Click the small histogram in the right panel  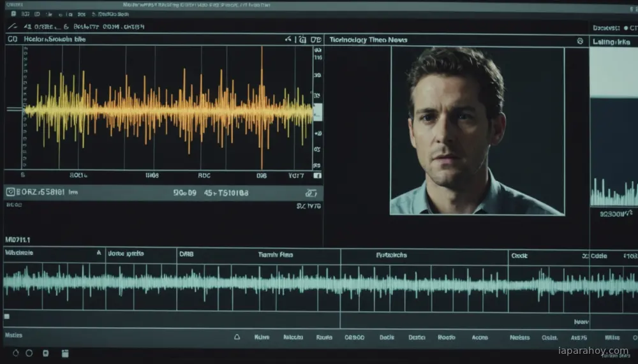point(614,193)
